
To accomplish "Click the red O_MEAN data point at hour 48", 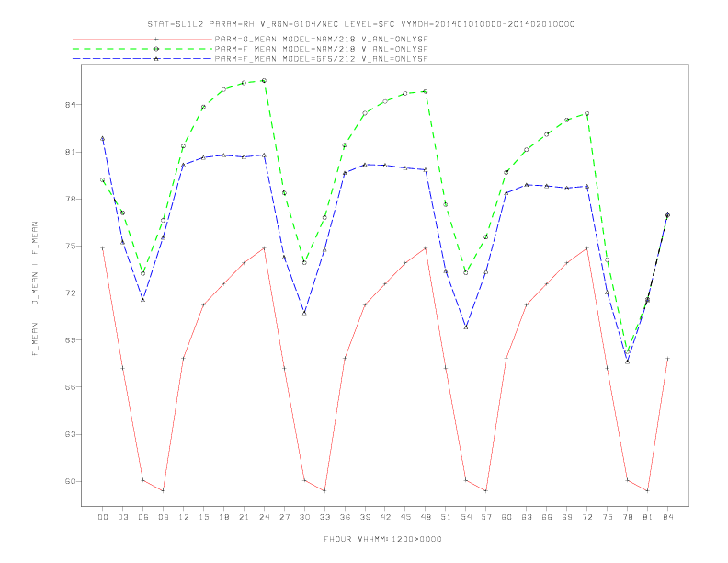I will 426,248.
